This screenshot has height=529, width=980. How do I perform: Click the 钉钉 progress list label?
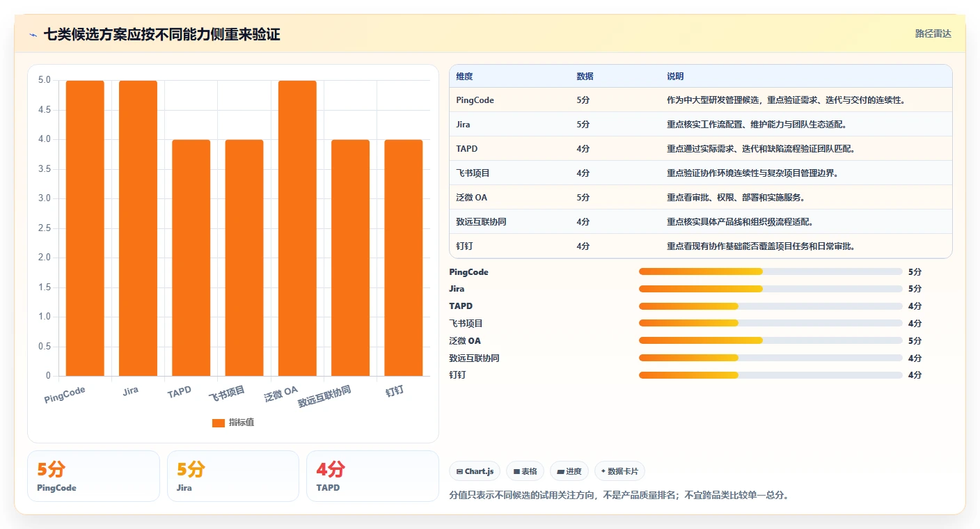tap(458, 375)
